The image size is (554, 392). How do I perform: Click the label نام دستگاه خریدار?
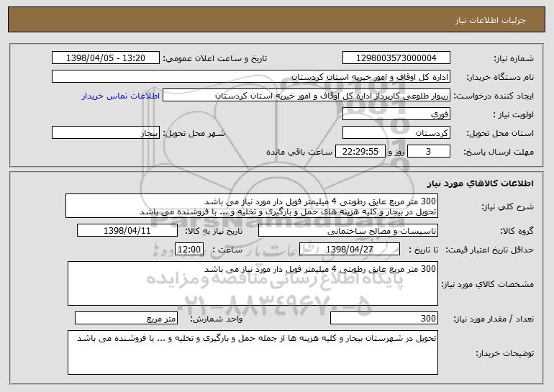501,77
